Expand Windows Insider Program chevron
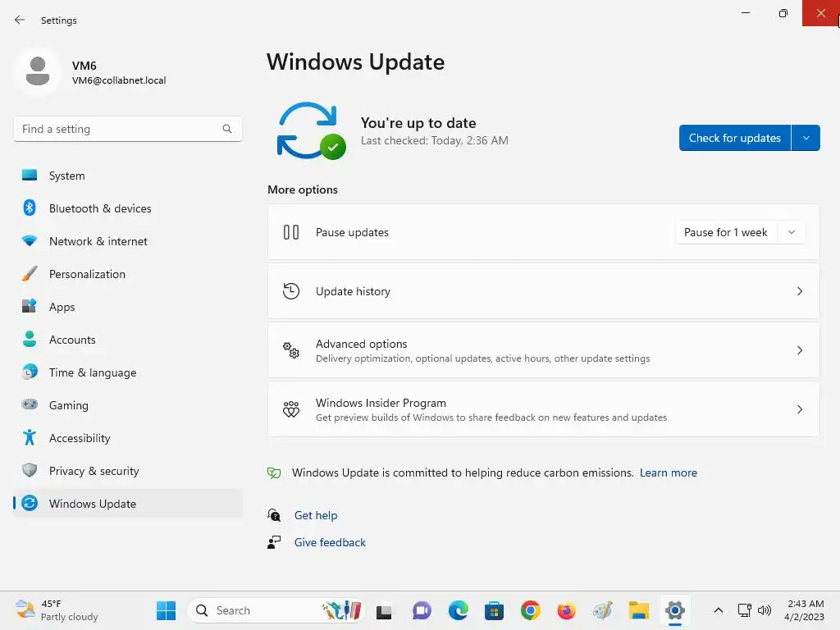 [799, 409]
